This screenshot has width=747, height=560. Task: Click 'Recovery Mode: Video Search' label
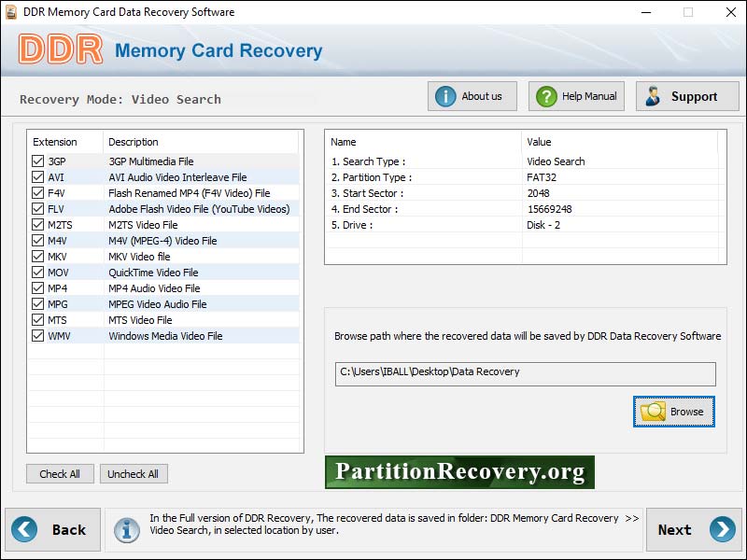tap(120, 100)
